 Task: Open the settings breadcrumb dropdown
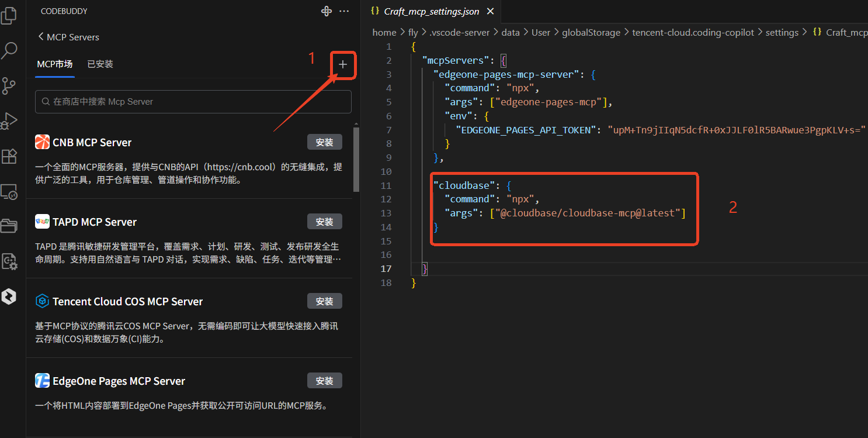point(782,32)
